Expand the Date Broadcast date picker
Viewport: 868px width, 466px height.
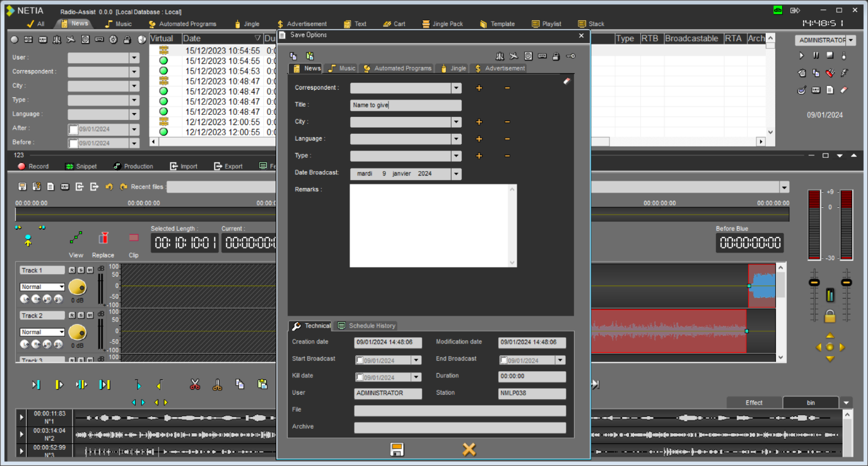click(456, 174)
